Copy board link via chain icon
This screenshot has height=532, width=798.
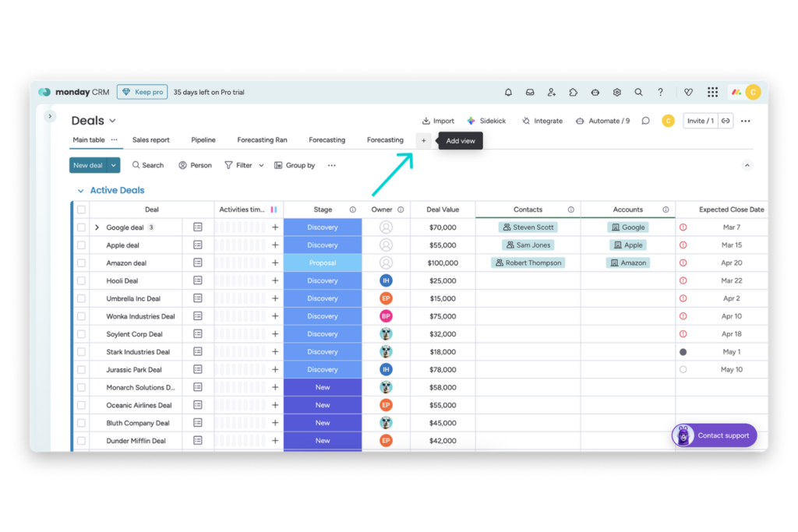pyautogui.click(x=726, y=121)
